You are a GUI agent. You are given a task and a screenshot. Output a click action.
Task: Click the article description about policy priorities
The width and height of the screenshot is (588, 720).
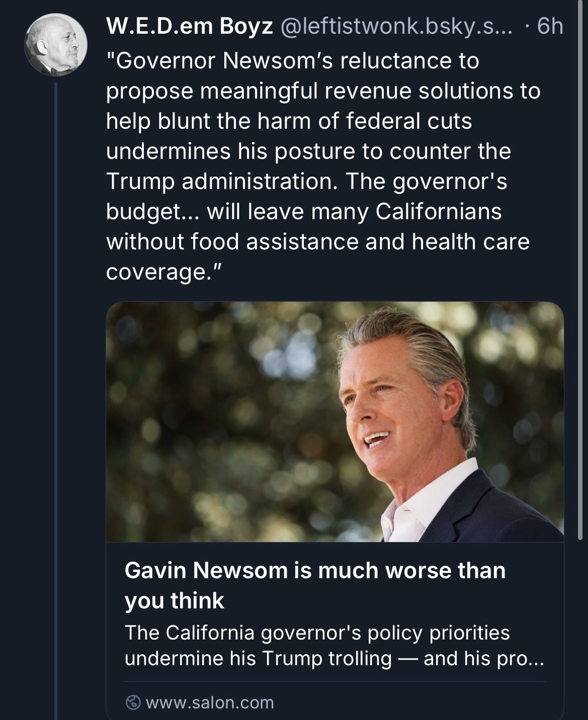coord(334,645)
